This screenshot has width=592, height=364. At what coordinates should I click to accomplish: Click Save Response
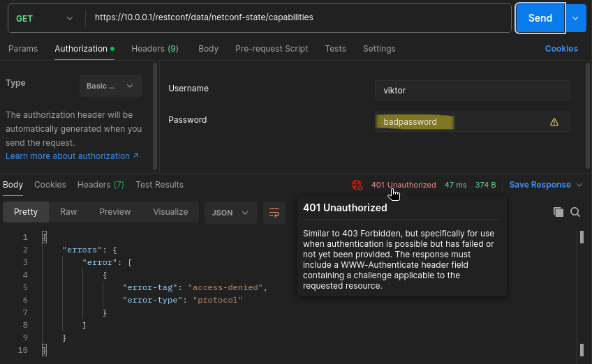click(540, 185)
